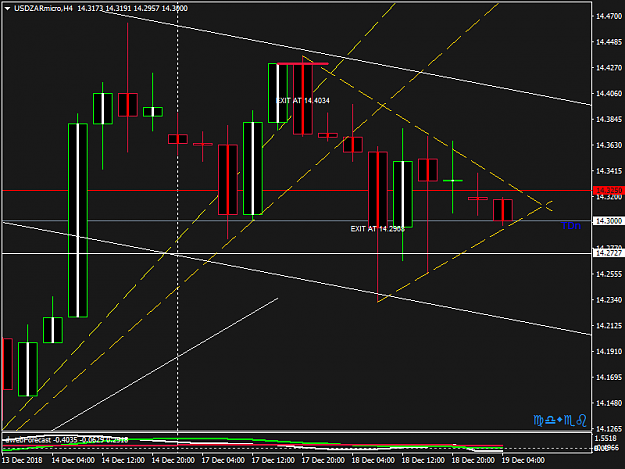Select the "EXIT AT 14.2968" text label

point(377,229)
